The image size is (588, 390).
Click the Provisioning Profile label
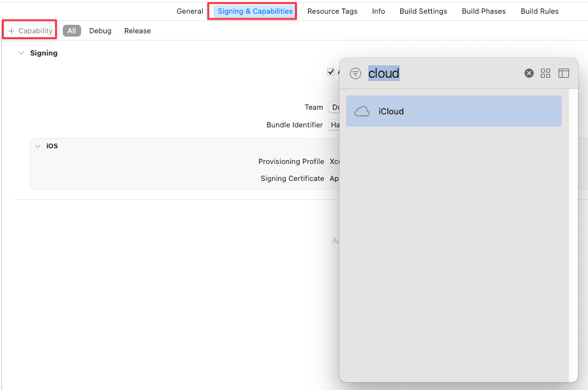(x=291, y=161)
